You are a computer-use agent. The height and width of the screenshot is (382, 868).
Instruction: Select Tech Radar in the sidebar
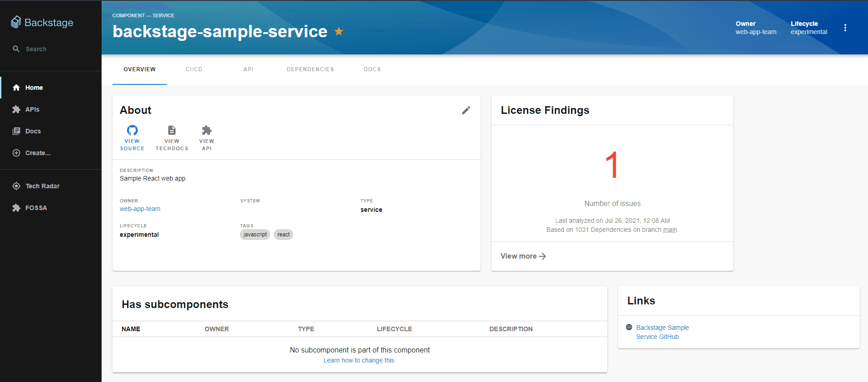[x=51, y=186]
